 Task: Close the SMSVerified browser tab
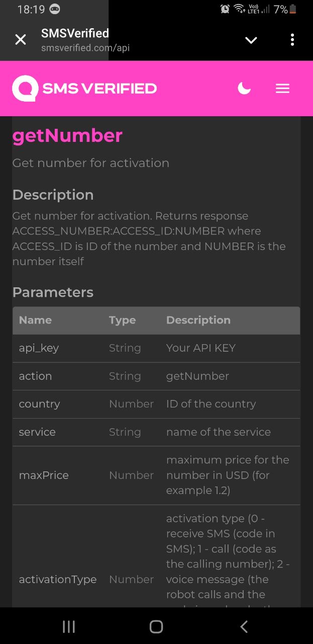pyautogui.click(x=21, y=40)
